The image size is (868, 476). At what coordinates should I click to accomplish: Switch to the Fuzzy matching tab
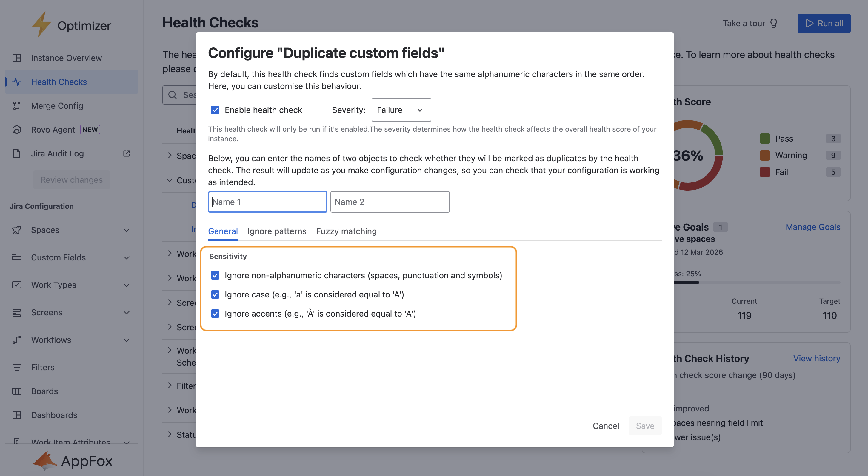tap(346, 231)
